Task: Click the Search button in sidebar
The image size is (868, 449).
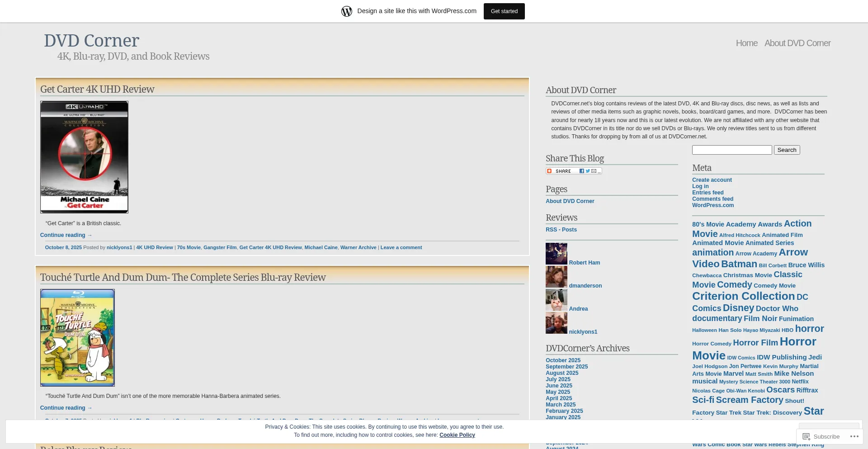Action: coord(787,150)
